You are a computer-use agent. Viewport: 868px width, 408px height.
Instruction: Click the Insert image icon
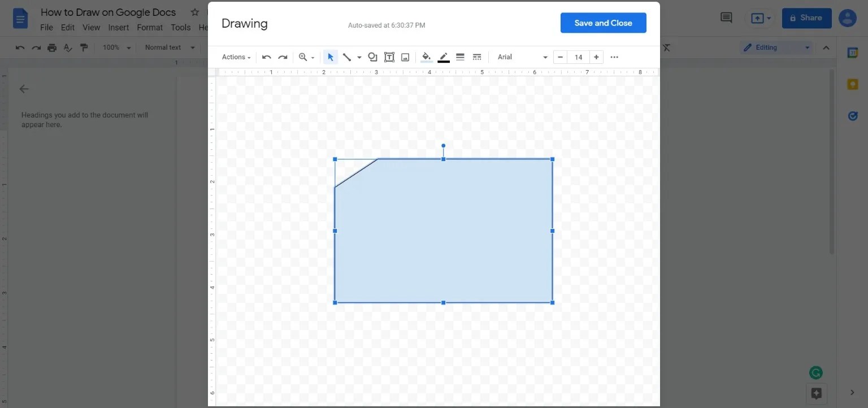[405, 57]
